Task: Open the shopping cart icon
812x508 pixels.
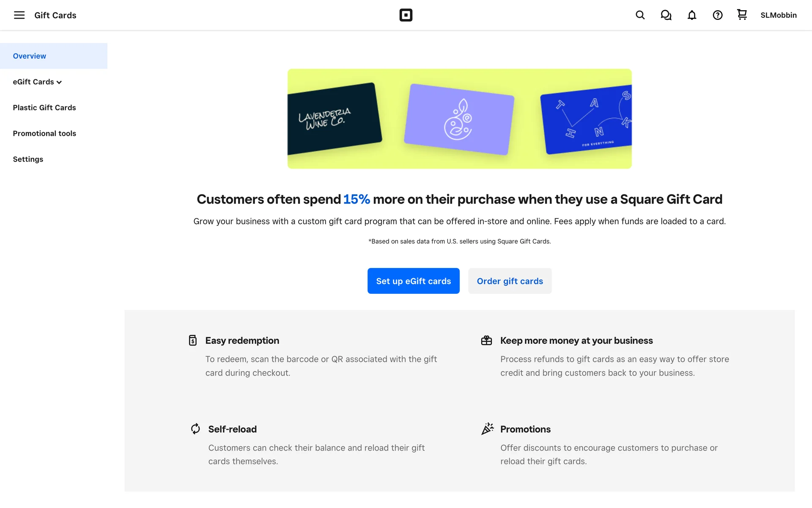Action: [742, 15]
